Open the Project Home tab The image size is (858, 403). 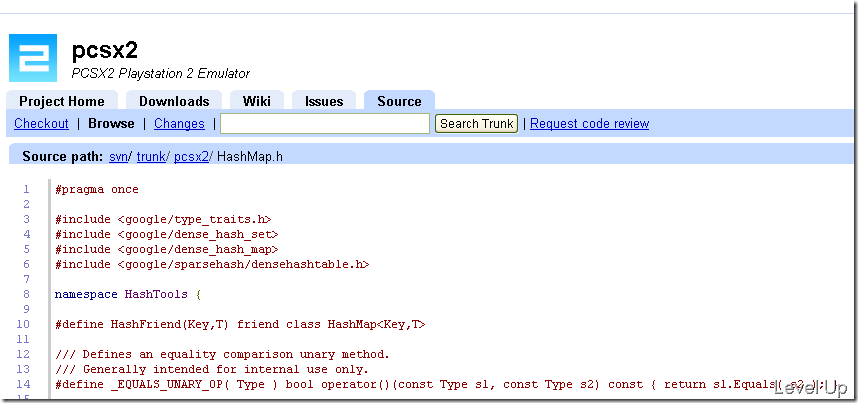point(62,101)
